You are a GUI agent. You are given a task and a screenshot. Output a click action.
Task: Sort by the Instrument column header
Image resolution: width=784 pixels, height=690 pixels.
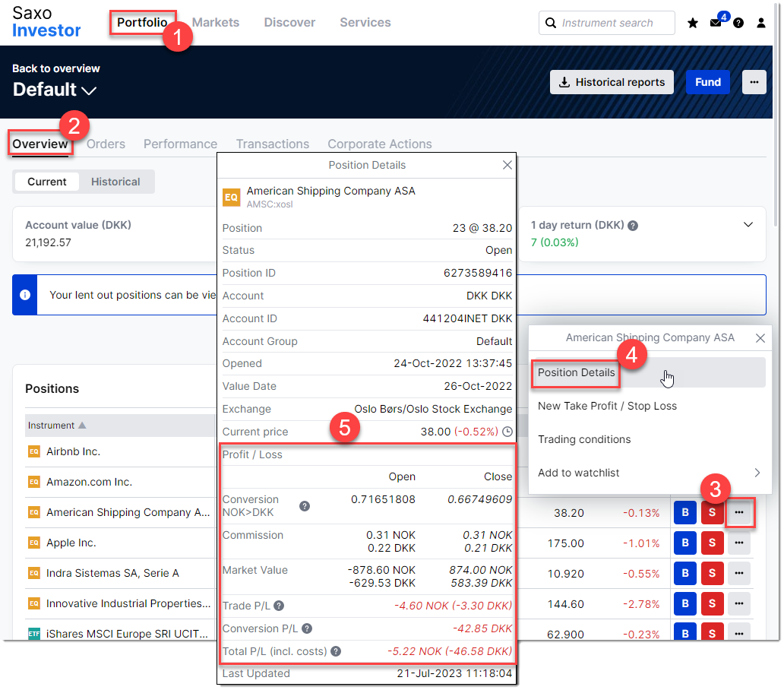pyautogui.click(x=56, y=426)
